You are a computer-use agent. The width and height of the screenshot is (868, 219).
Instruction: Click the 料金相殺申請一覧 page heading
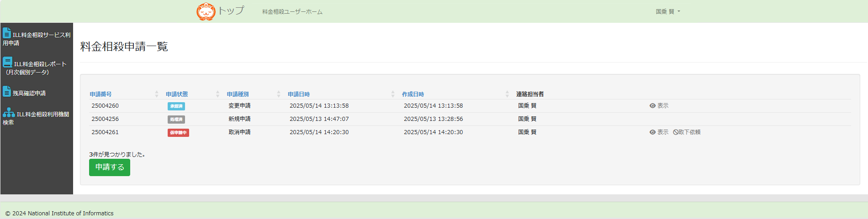(124, 47)
